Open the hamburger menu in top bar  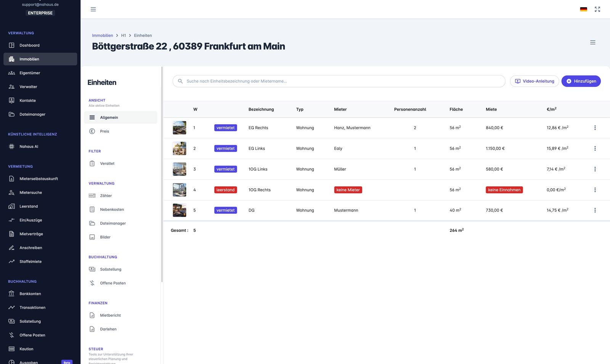click(93, 9)
